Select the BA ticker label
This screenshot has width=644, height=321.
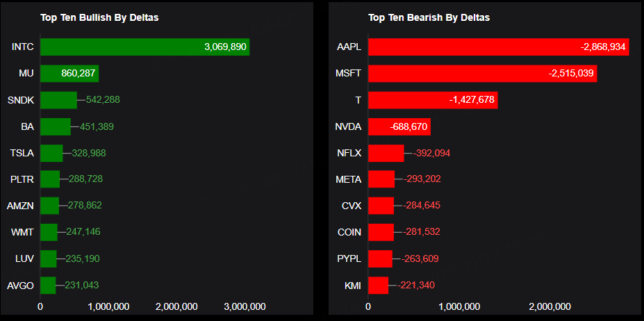[28, 126]
